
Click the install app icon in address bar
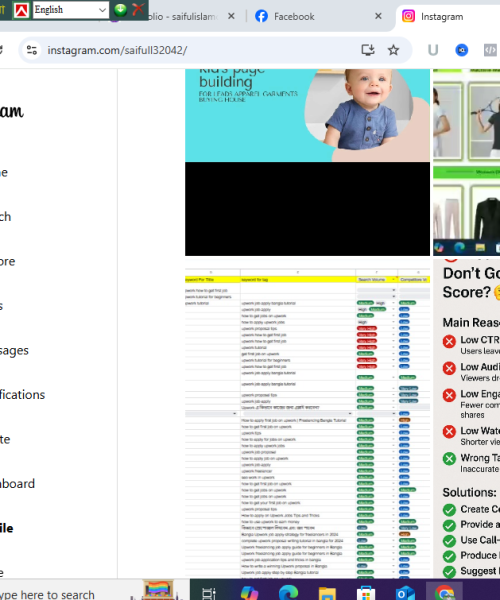[368, 50]
